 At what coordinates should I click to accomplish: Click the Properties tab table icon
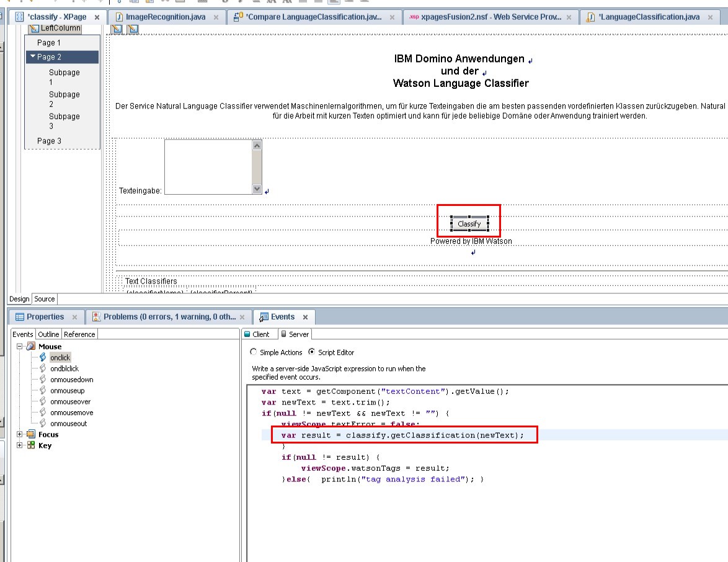pos(19,317)
